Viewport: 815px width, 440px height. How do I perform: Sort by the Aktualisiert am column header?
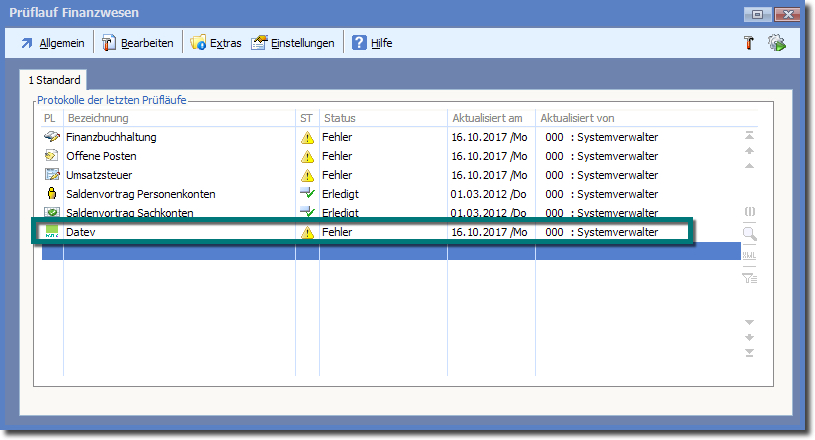pos(488,118)
